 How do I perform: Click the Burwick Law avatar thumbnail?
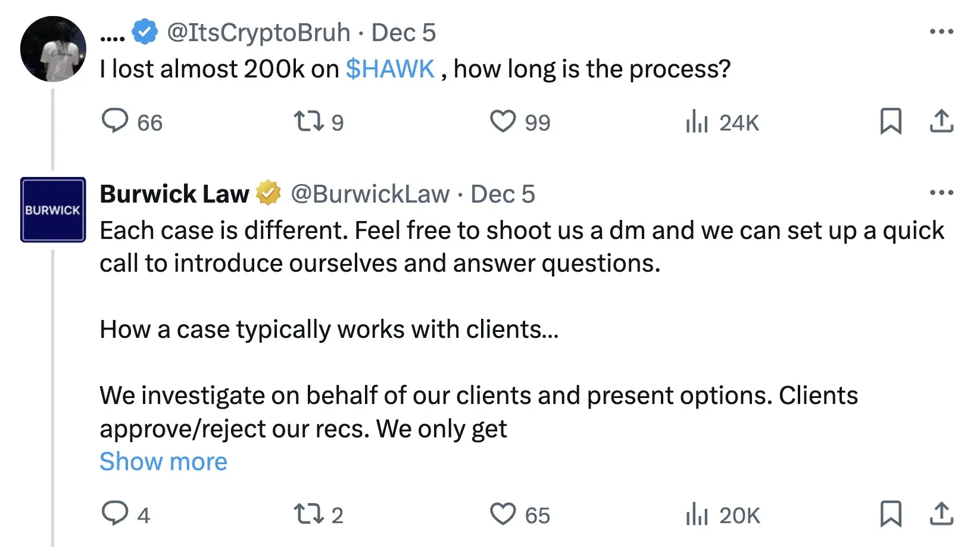53,210
